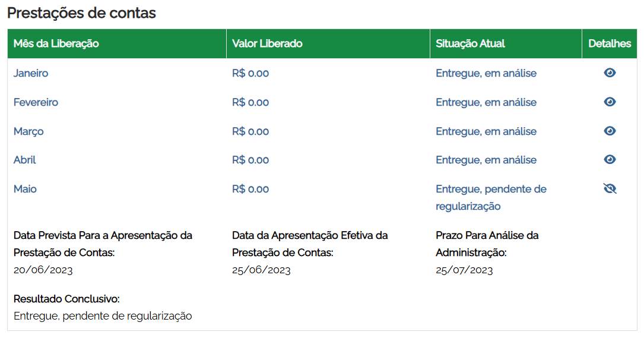This screenshot has height=338, width=644.
Task: Click the 'Situação Atual' column header
Action: [471, 44]
